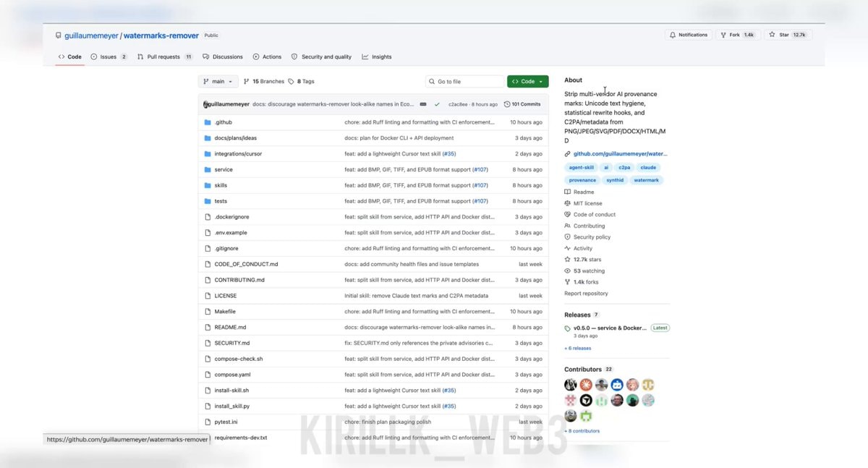Fork the repository
This screenshot has width=868, height=468.
[736, 35]
